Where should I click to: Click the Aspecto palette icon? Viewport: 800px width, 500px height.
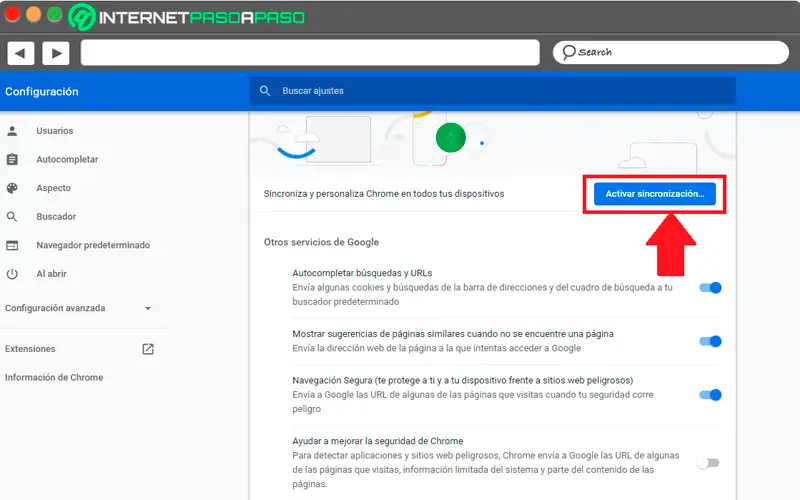12,188
